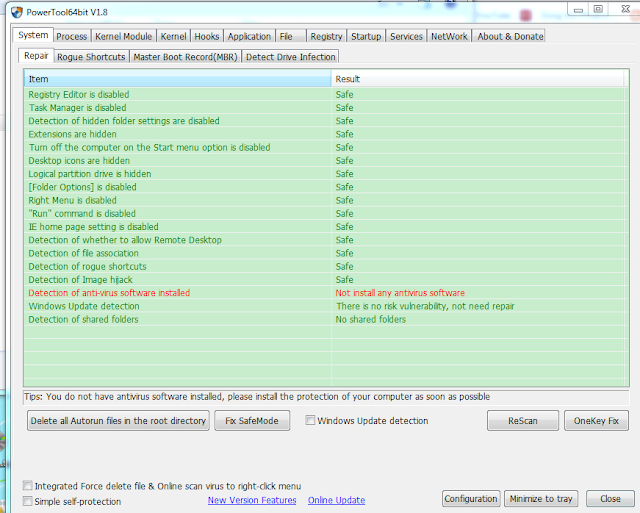Screen dimensions: 640x513
Task: Select 'Detection of rogue shortcuts' row
Action: (x=324, y=266)
